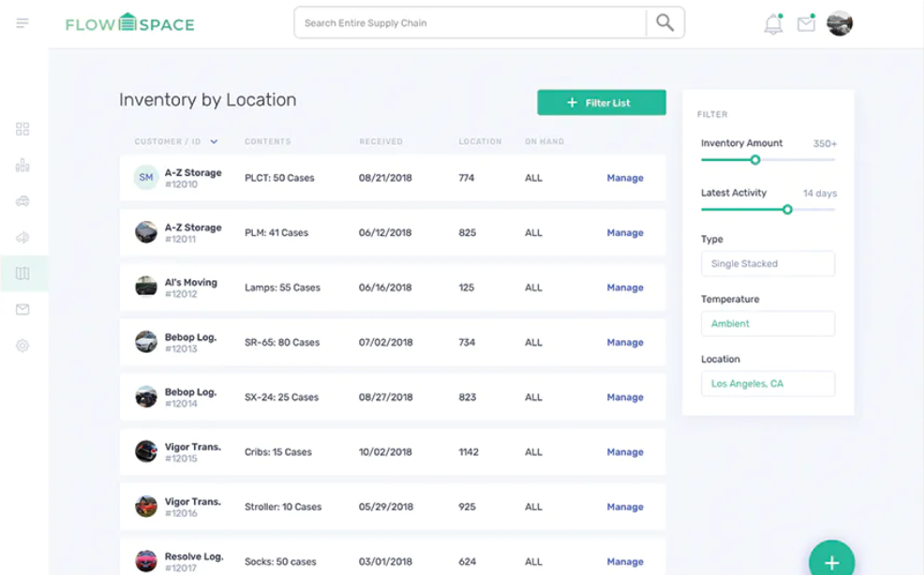Click the round green plus button
Image resolution: width=924 pixels, height=575 pixels.
pyautogui.click(x=831, y=561)
